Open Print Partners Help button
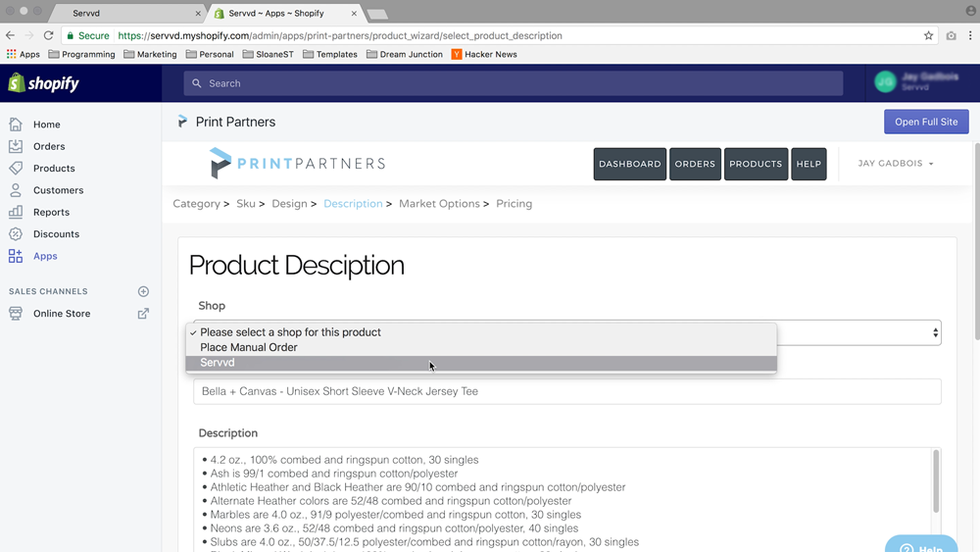 808,164
